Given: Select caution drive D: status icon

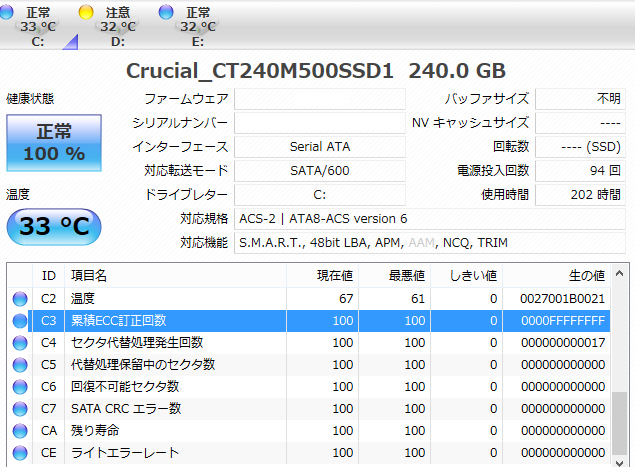Looking at the screenshot, I should 86,12.
